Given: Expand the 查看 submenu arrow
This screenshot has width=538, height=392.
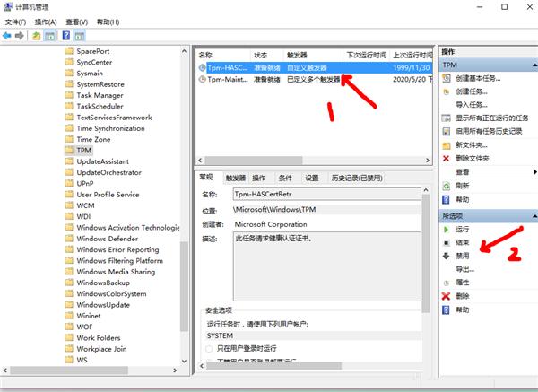Looking at the screenshot, I should coord(535,171).
